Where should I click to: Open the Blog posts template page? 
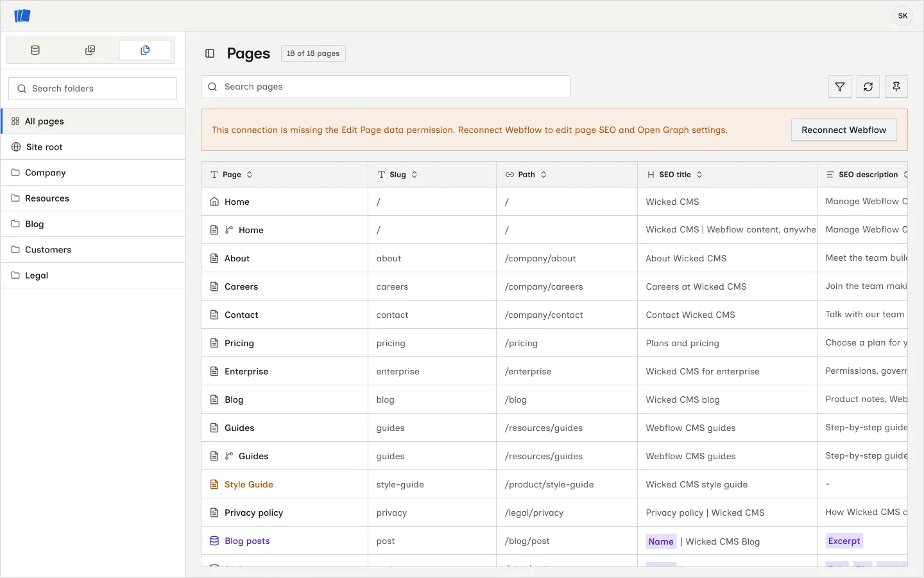pyautogui.click(x=247, y=541)
